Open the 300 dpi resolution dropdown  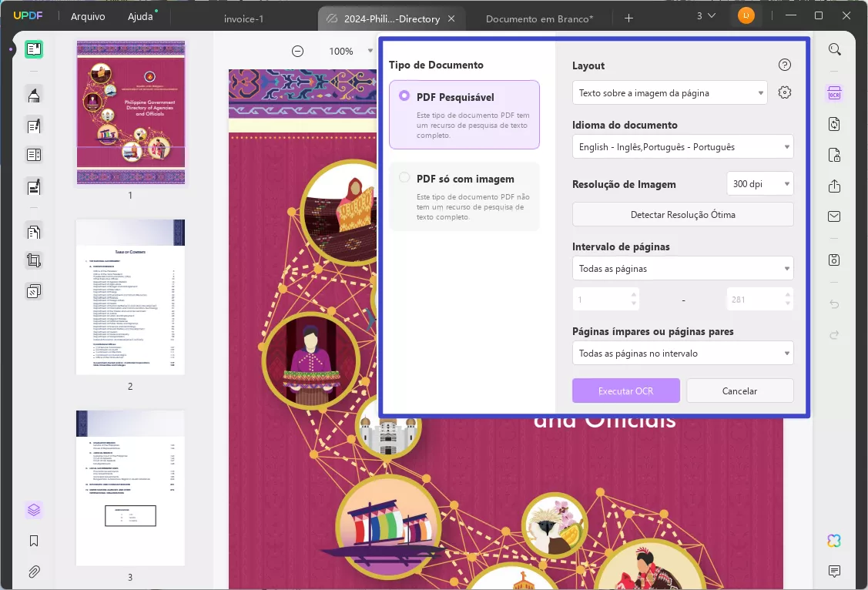click(759, 184)
